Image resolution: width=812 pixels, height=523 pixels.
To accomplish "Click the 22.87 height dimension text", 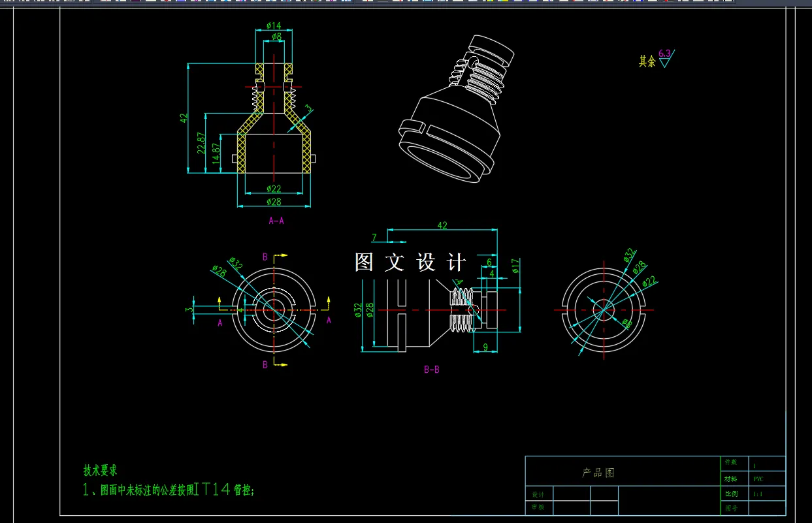I will 201,144.
